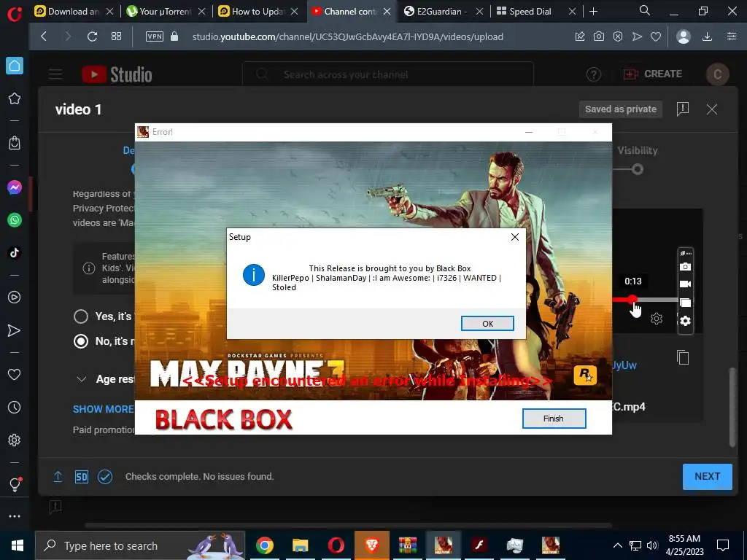Click 'Search across your channel' field
747x560 pixels.
(x=388, y=74)
